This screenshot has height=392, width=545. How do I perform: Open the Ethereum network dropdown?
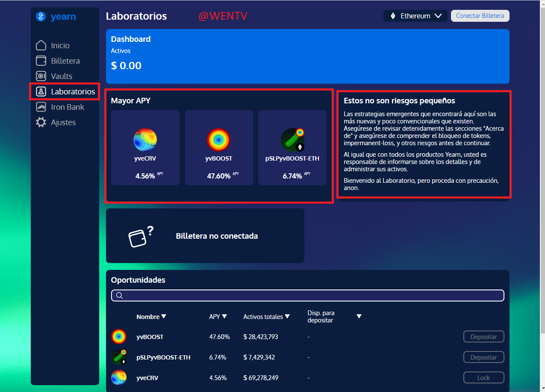415,16
